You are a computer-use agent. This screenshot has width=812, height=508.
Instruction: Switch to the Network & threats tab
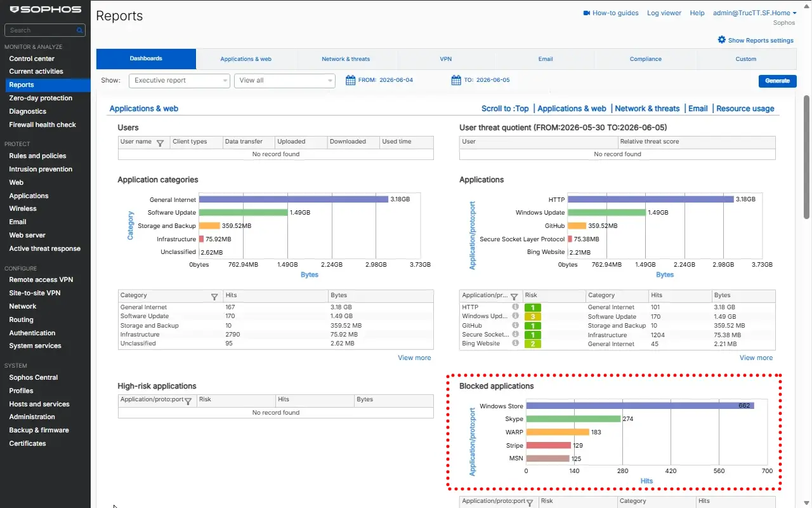click(x=346, y=59)
